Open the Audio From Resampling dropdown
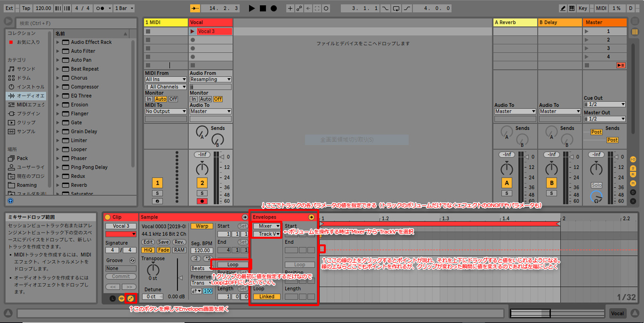This screenshot has width=644, height=323. tap(210, 80)
